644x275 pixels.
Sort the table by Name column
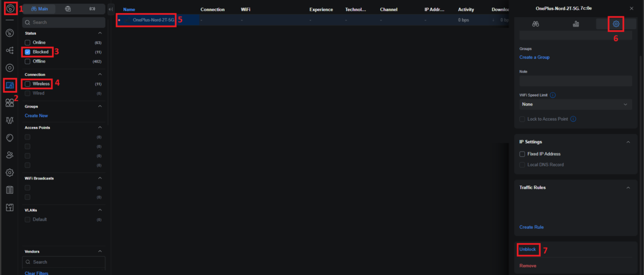pos(129,10)
